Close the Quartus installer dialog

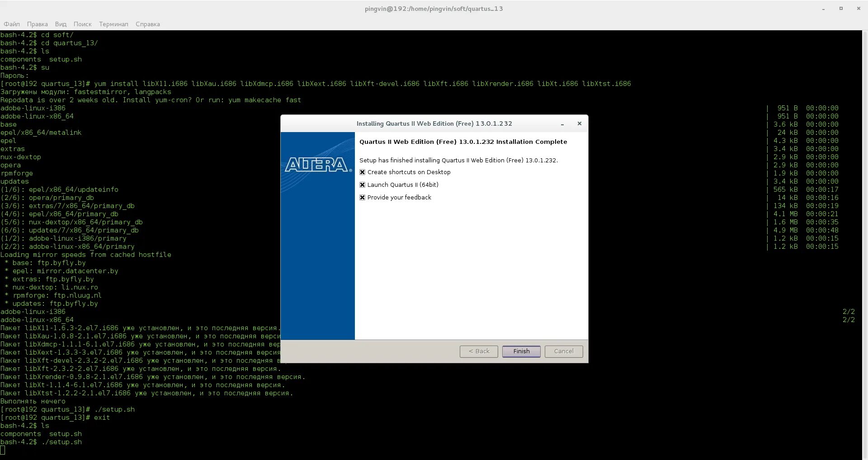[x=580, y=123]
